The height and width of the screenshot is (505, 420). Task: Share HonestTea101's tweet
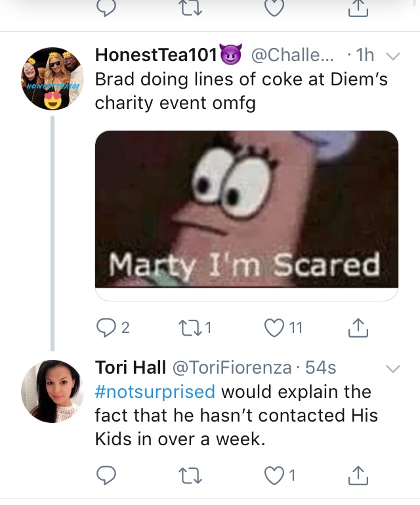[x=358, y=328]
